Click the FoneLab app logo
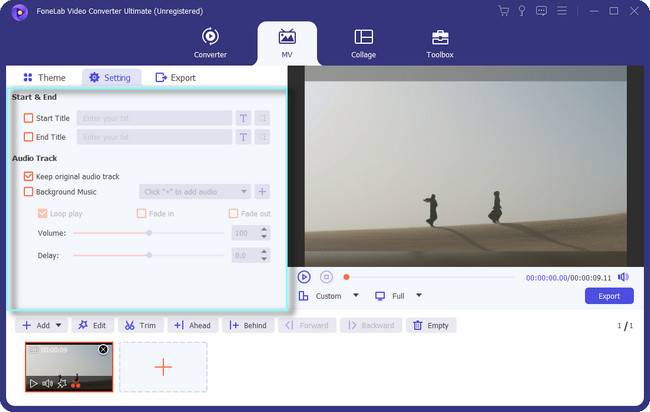The width and height of the screenshot is (650, 412). (x=19, y=12)
